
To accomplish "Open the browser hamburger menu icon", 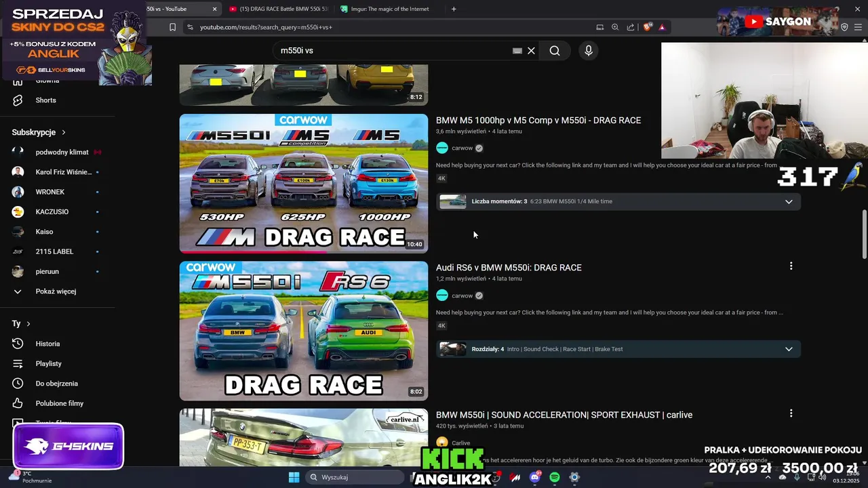I will pyautogui.click(x=859, y=27).
